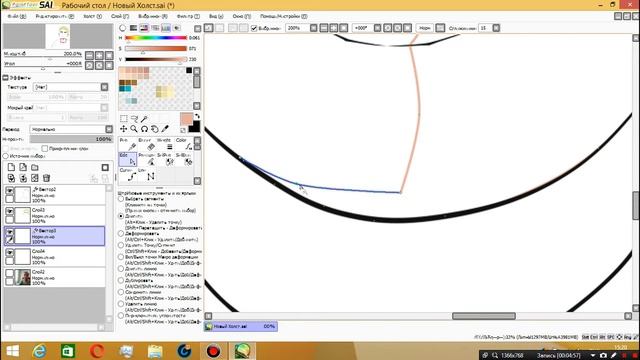Select the Hand pan tool
Screen dimensions: 640x360
[x=155, y=129]
